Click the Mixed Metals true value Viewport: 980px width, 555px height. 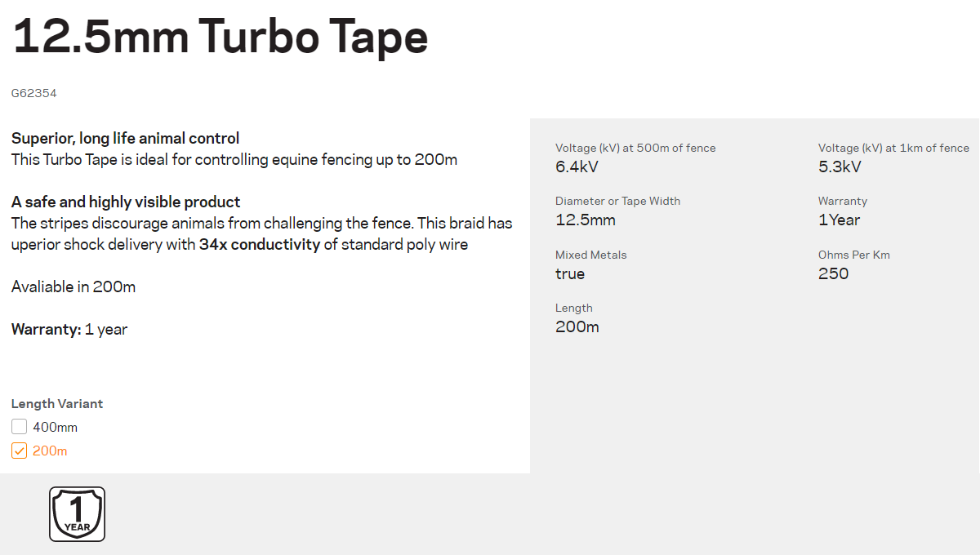(570, 273)
